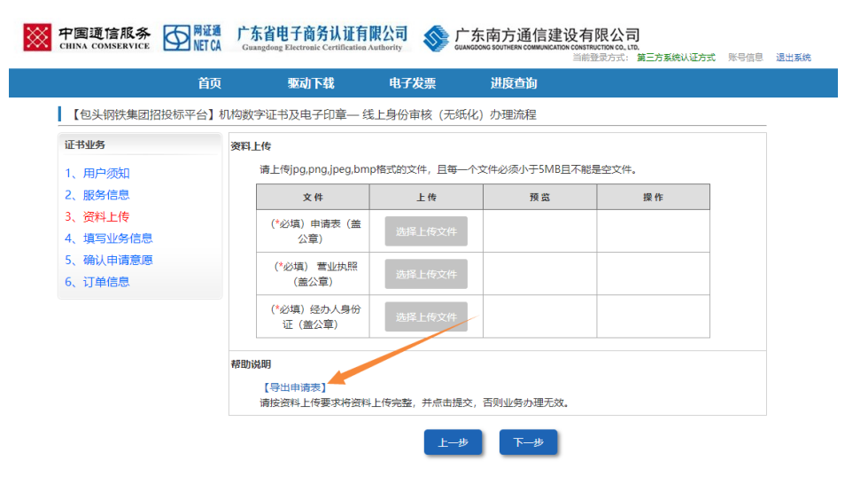Choose upload file for 申请表 row

pyautogui.click(x=426, y=231)
